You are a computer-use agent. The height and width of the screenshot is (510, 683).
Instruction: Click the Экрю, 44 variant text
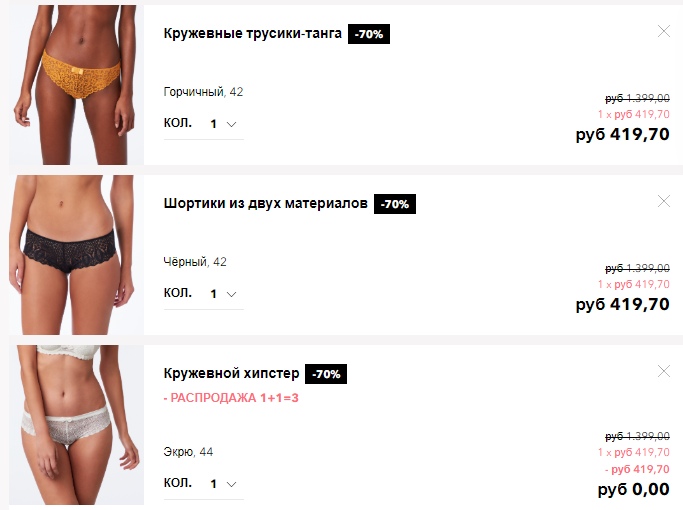[188, 452]
